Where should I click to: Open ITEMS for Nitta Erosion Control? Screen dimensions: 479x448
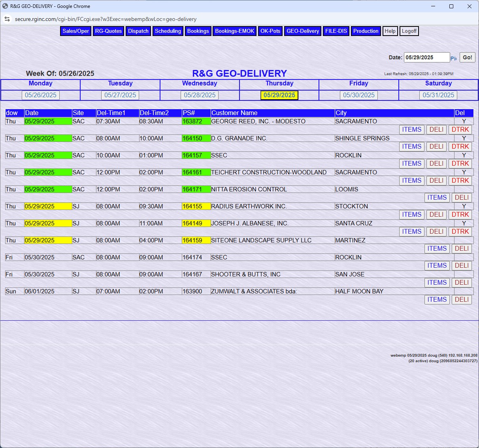point(437,198)
